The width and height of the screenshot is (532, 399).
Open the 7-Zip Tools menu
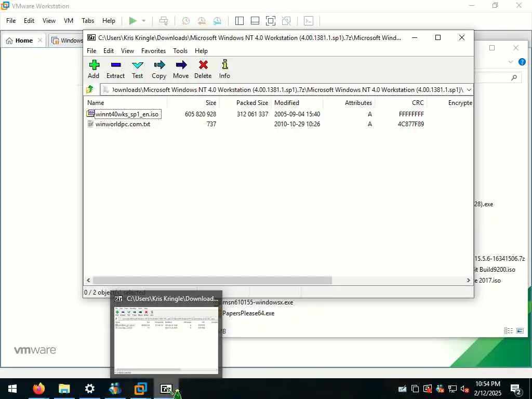coord(180,50)
